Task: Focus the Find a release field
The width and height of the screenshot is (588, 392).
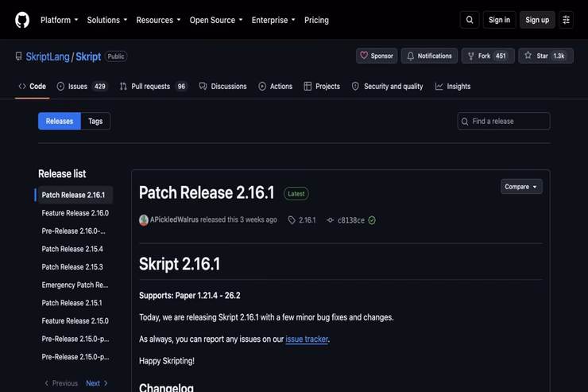Action: tap(504, 121)
